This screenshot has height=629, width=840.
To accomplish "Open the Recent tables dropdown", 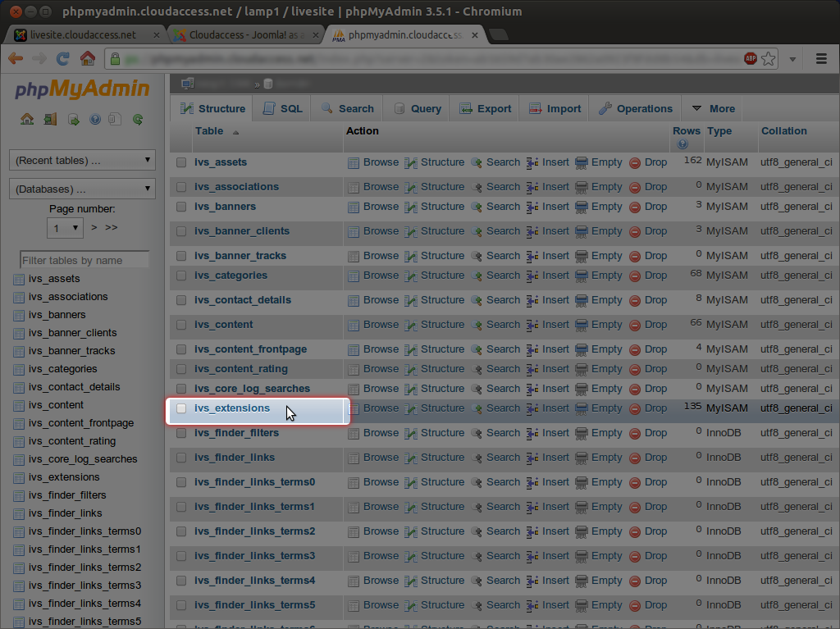I will tap(83, 160).
